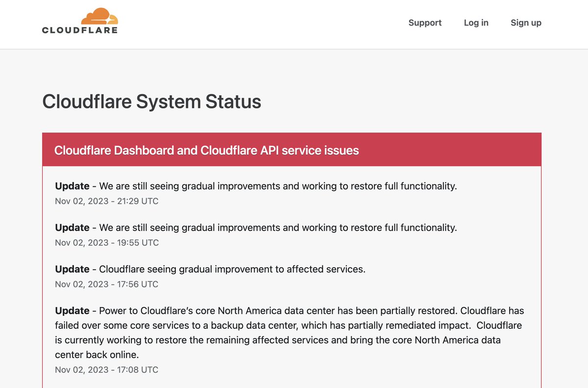Click the timestamp Nov 02, 2023 - 19:55 UTC

(x=107, y=243)
